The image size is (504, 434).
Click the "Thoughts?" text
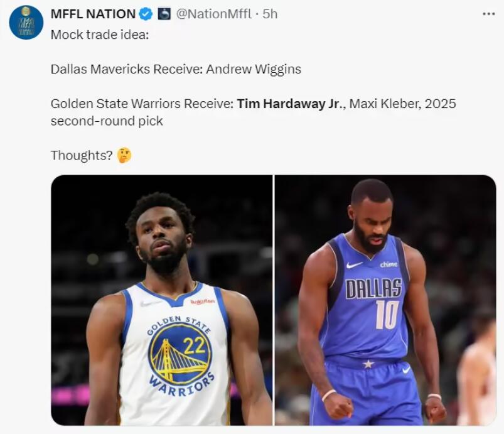[x=82, y=155]
